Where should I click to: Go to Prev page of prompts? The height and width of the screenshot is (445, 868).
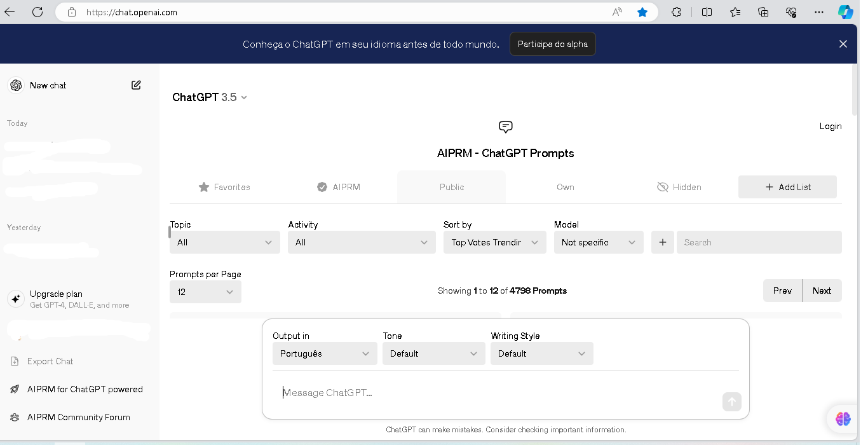click(x=782, y=291)
